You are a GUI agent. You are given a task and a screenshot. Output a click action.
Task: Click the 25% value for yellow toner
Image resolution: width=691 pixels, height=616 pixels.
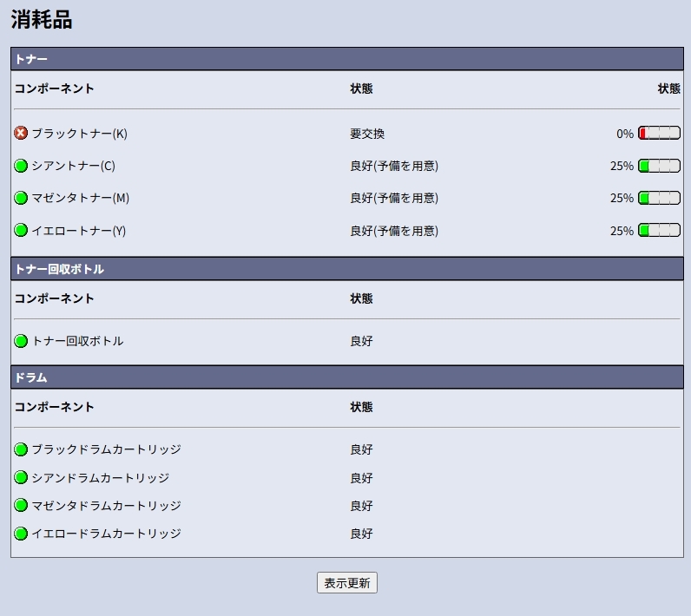point(622,231)
